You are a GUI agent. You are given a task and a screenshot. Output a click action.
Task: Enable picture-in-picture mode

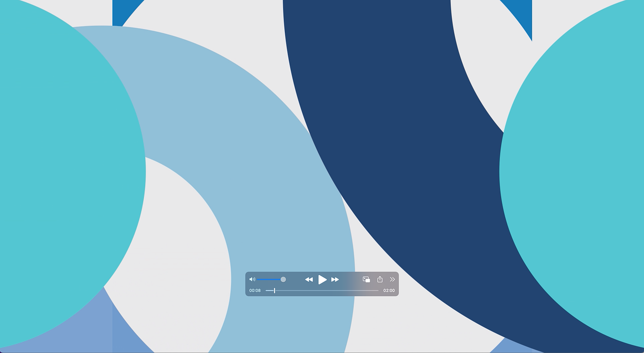click(366, 280)
